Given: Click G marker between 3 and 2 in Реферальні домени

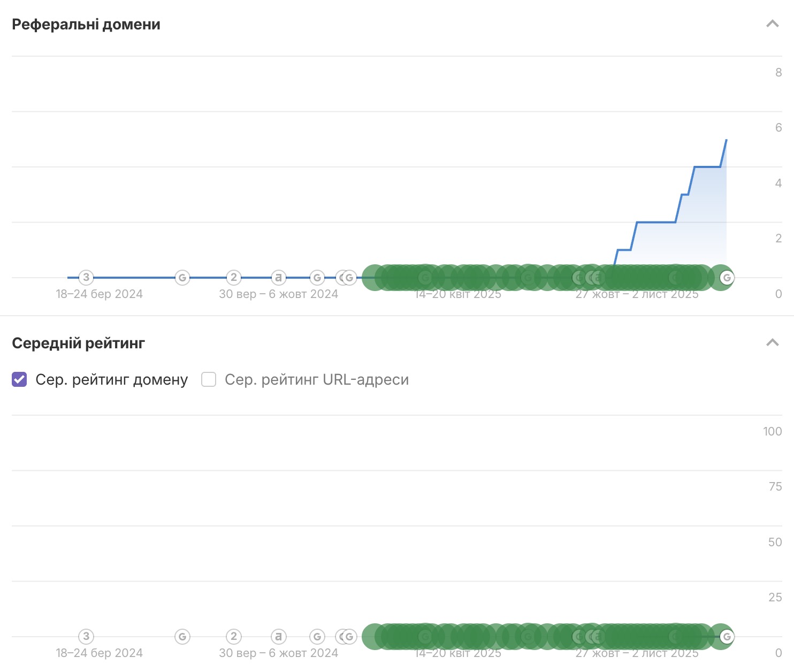Looking at the screenshot, I should [x=182, y=277].
